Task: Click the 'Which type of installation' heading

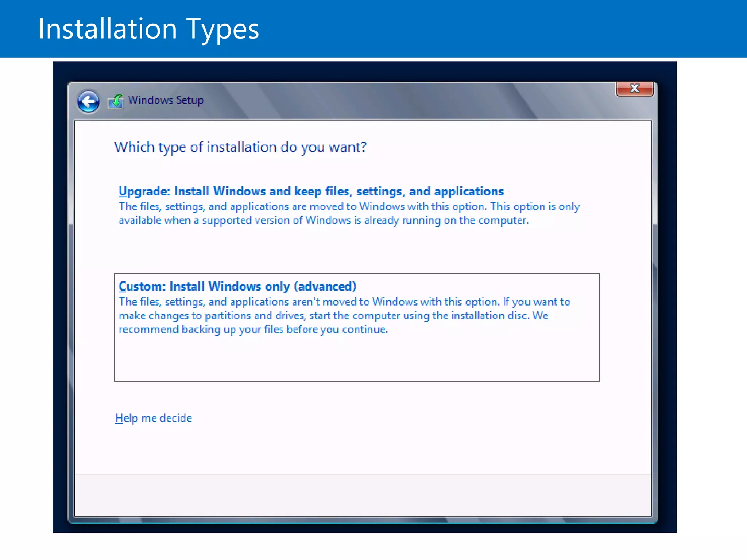Action: 240,147
